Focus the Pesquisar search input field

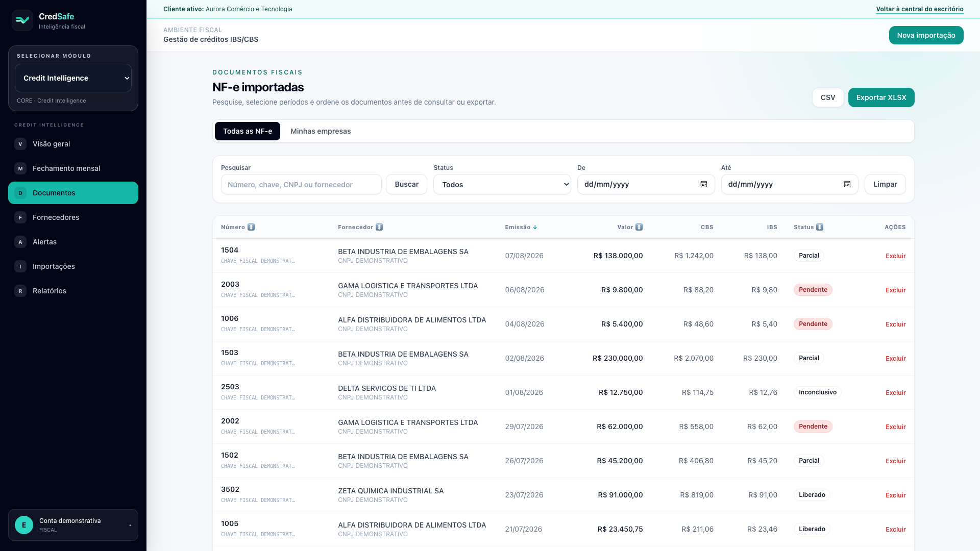[301, 184]
